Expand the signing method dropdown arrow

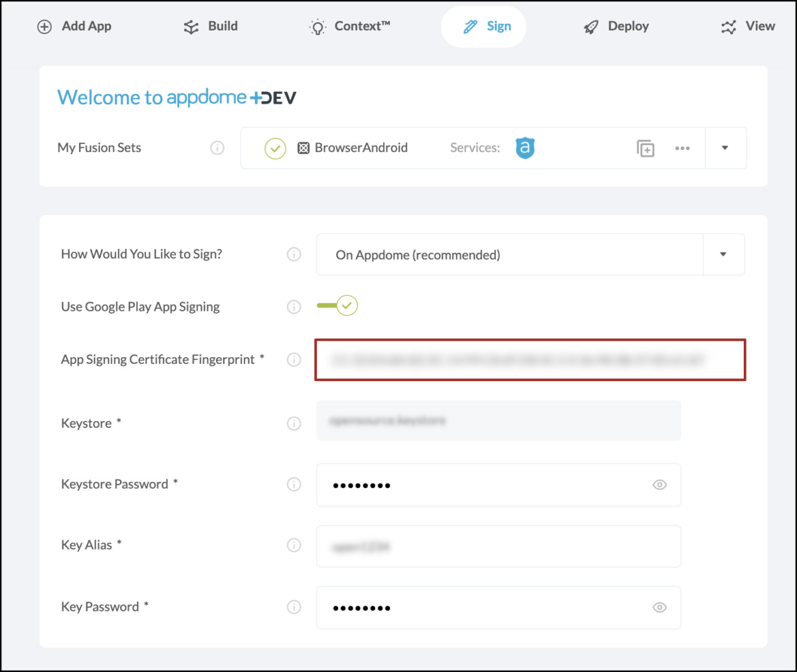coord(723,254)
